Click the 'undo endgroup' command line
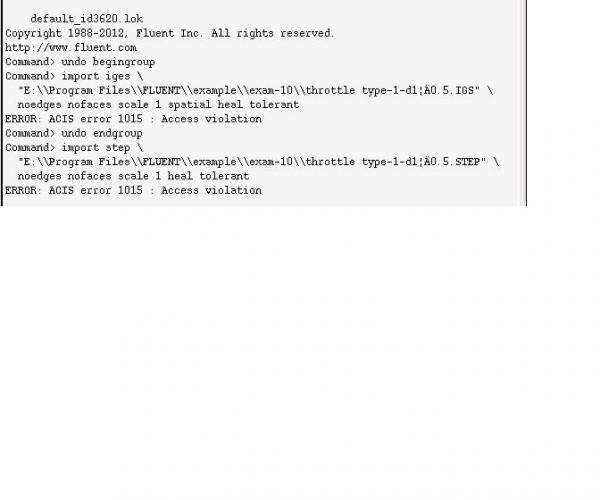The height and width of the screenshot is (500, 600). (74, 134)
